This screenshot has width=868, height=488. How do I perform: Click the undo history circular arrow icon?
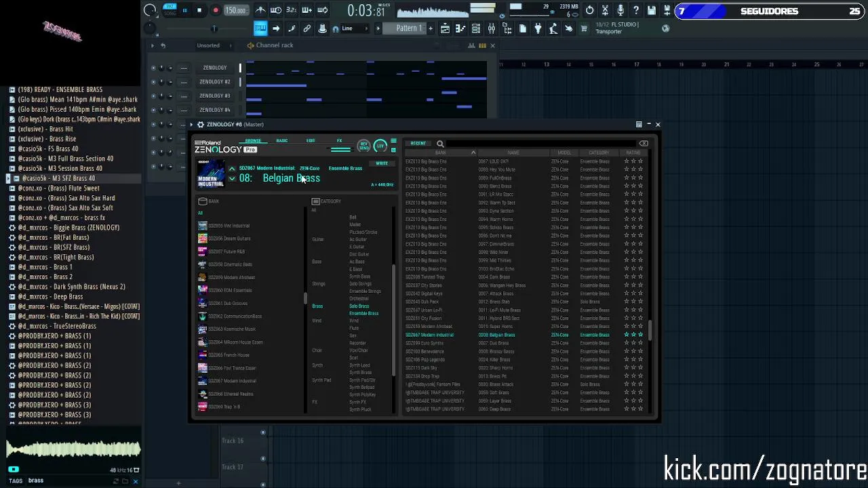pos(590,10)
